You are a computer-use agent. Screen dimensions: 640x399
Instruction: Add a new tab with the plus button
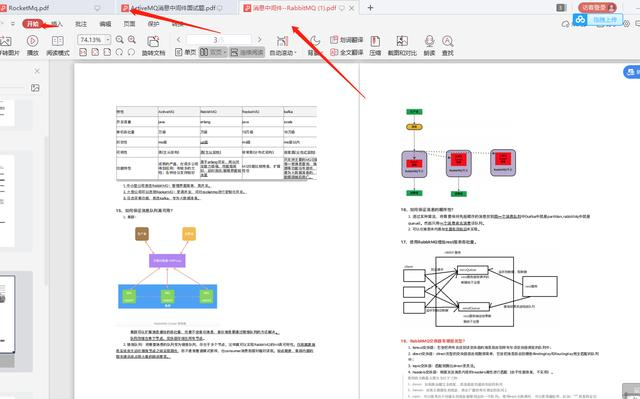click(x=370, y=8)
